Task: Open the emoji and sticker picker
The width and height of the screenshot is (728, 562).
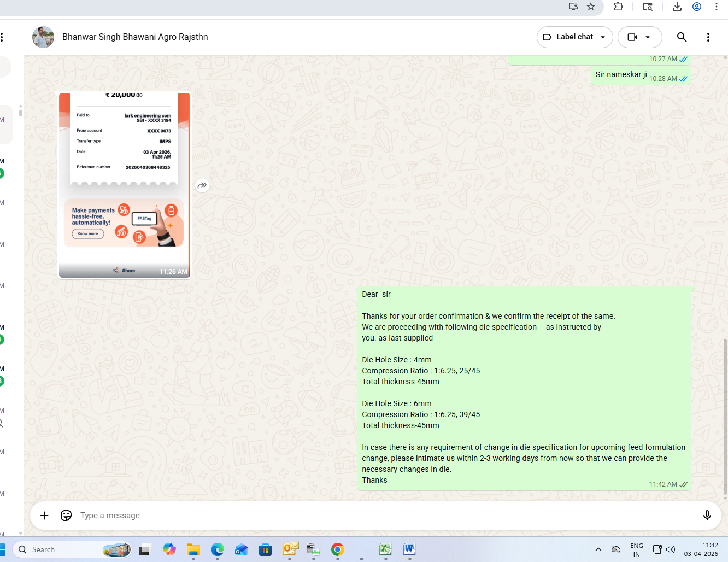Action: 66,516
